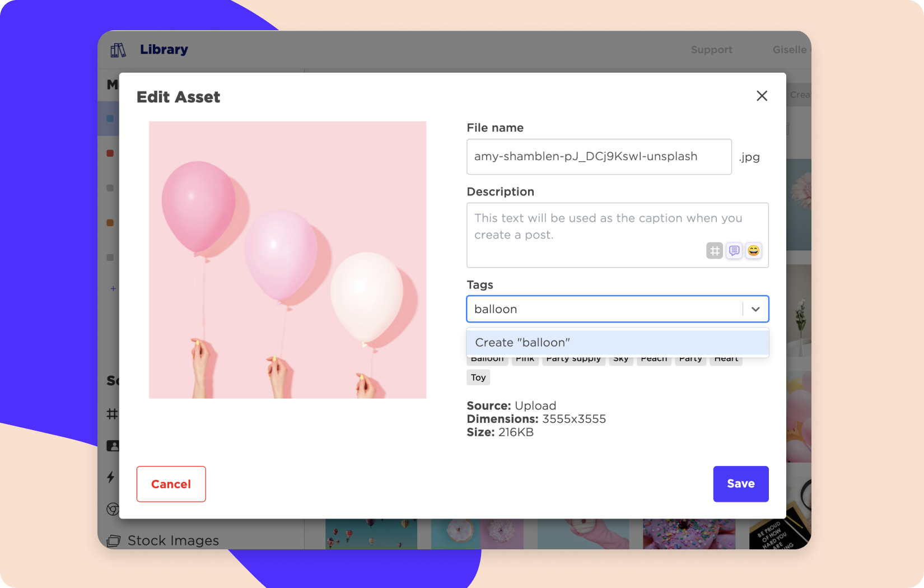Click the hashtag icon in Description box
Screen dimensions: 924x588
(x=715, y=251)
